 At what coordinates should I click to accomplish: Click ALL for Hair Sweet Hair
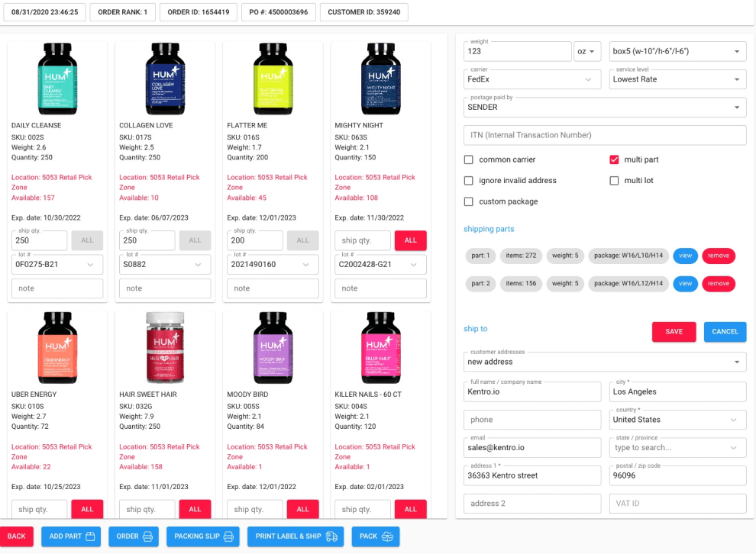[x=195, y=509]
